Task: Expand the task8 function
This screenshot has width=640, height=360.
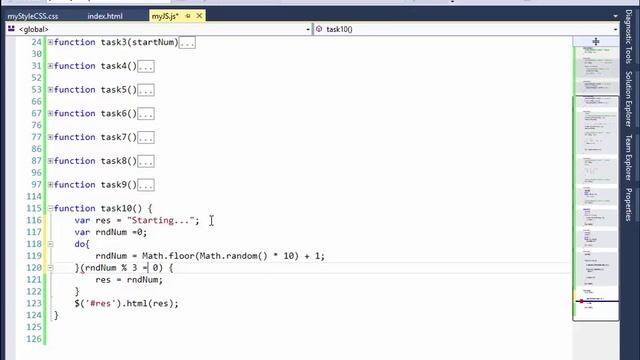Action: tap(50, 161)
